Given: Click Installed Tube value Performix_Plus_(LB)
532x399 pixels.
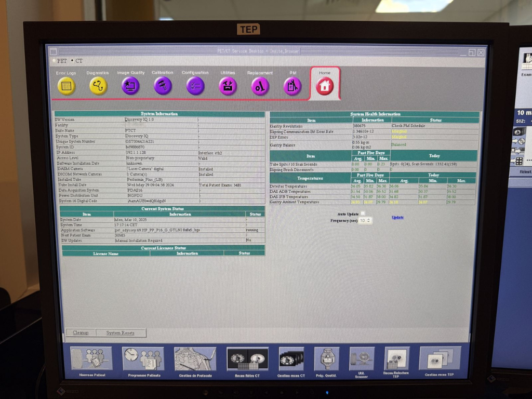Looking at the screenshot, I should tap(144, 179).
